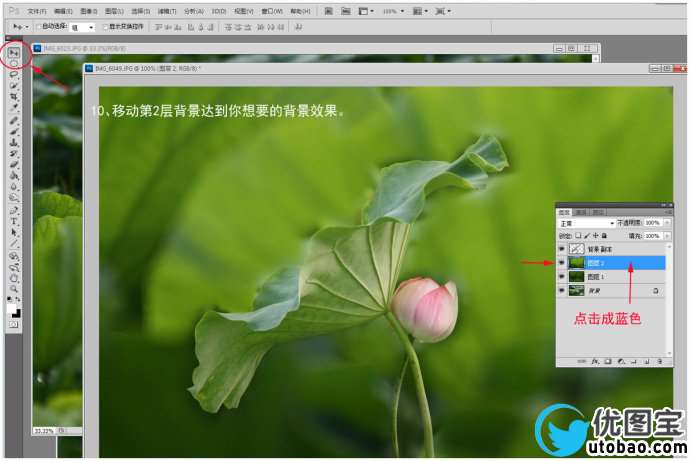Viewport: 690px width, 461px height.
Task: Click the trash icon in Layers panel
Action: pos(660,360)
